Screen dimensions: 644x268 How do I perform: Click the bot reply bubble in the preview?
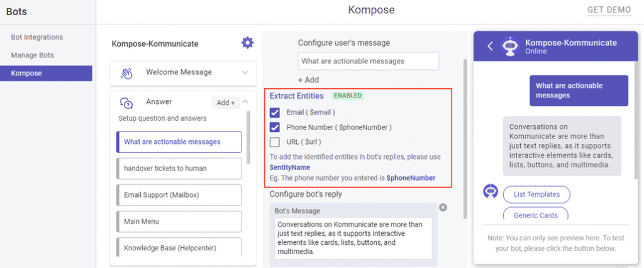click(x=562, y=146)
